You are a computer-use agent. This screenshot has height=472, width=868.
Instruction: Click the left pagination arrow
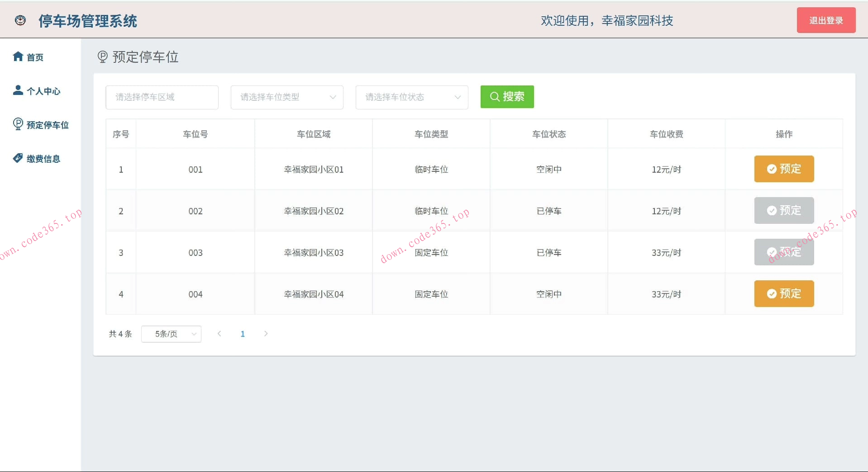[x=219, y=334]
